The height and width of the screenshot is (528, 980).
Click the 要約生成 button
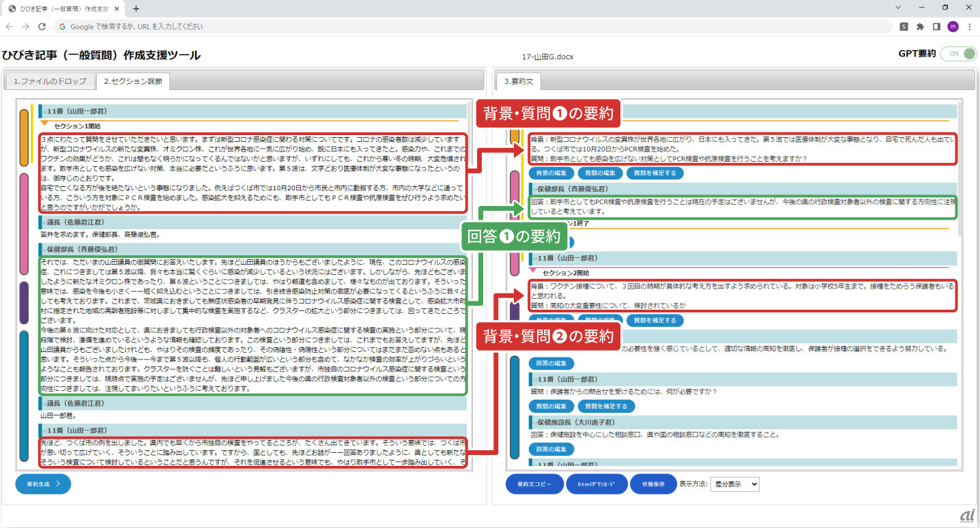(x=43, y=483)
